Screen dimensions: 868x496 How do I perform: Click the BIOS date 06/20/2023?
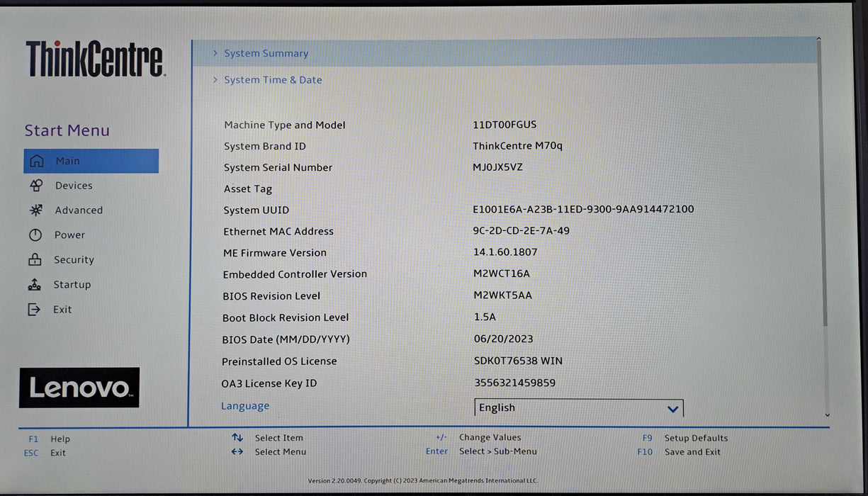tap(504, 339)
